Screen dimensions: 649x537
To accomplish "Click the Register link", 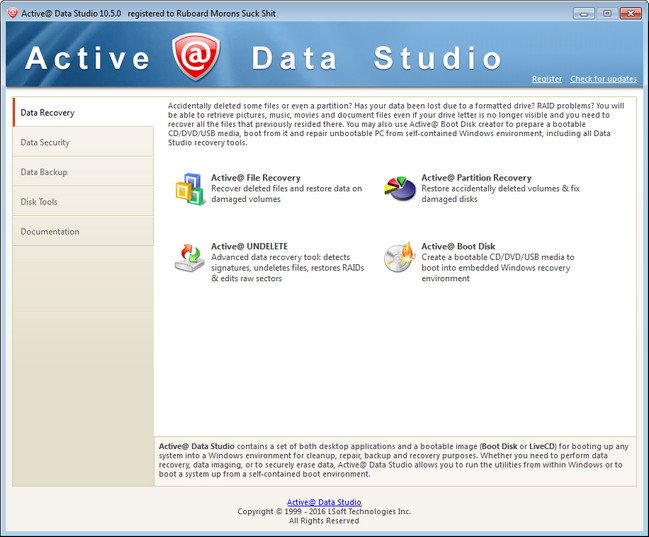I will tap(547, 79).
